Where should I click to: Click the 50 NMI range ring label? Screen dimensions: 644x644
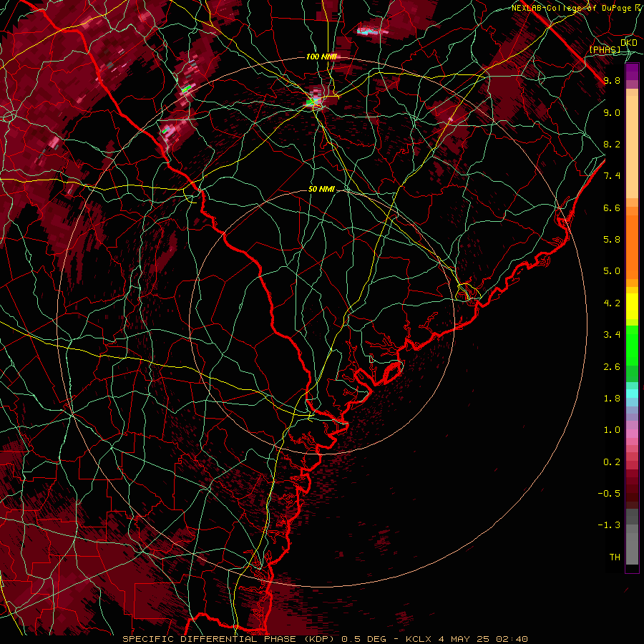tap(321, 190)
